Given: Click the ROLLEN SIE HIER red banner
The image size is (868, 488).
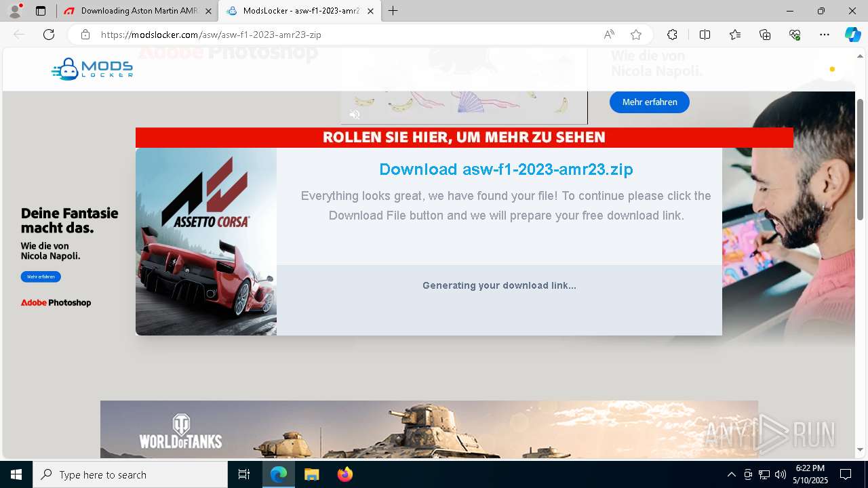Looking at the screenshot, I should tap(464, 138).
